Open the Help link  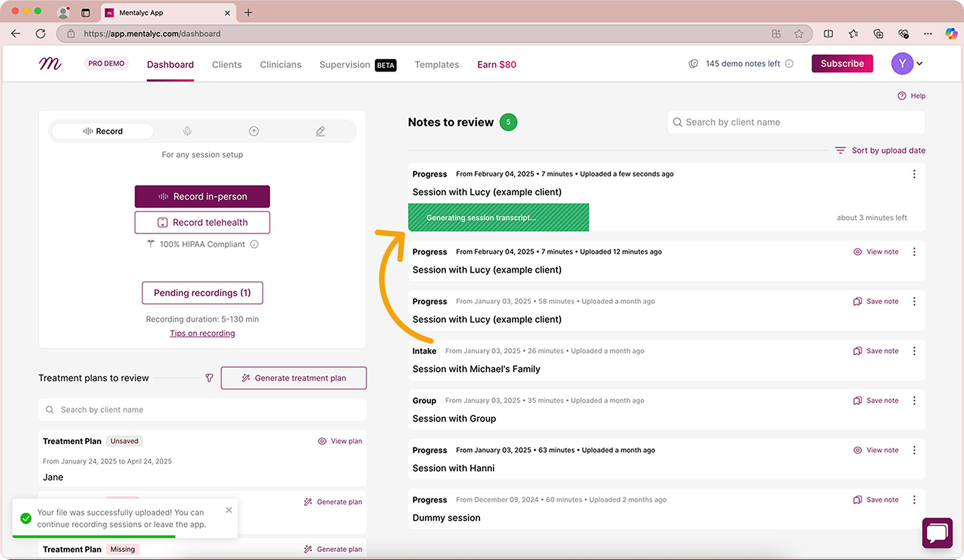(912, 96)
